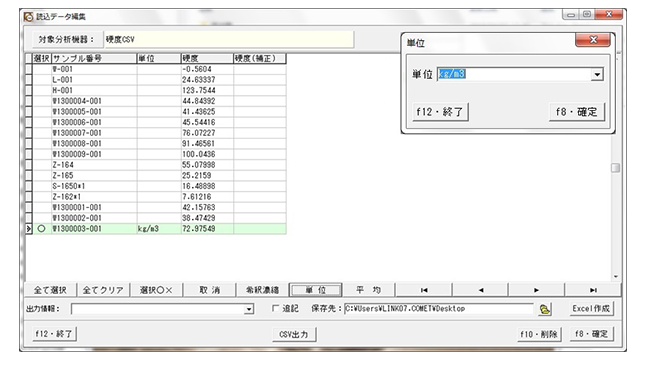This screenshot has height=366, width=648.
Task: Click the folder browse icon next to save path
Action: tap(545, 309)
